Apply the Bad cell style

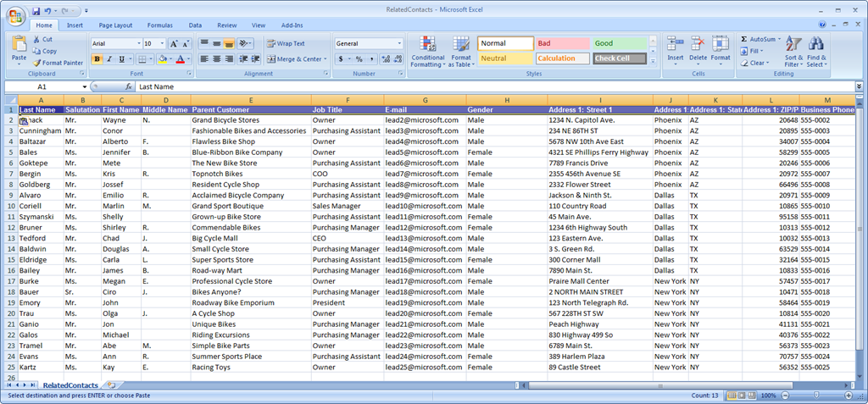click(x=562, y=44)
